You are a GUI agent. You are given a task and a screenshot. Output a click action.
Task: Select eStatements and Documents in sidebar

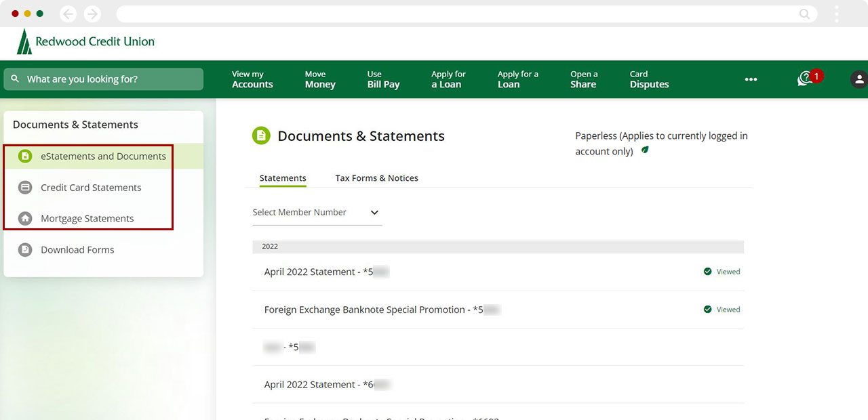click(x=103, y=156)
